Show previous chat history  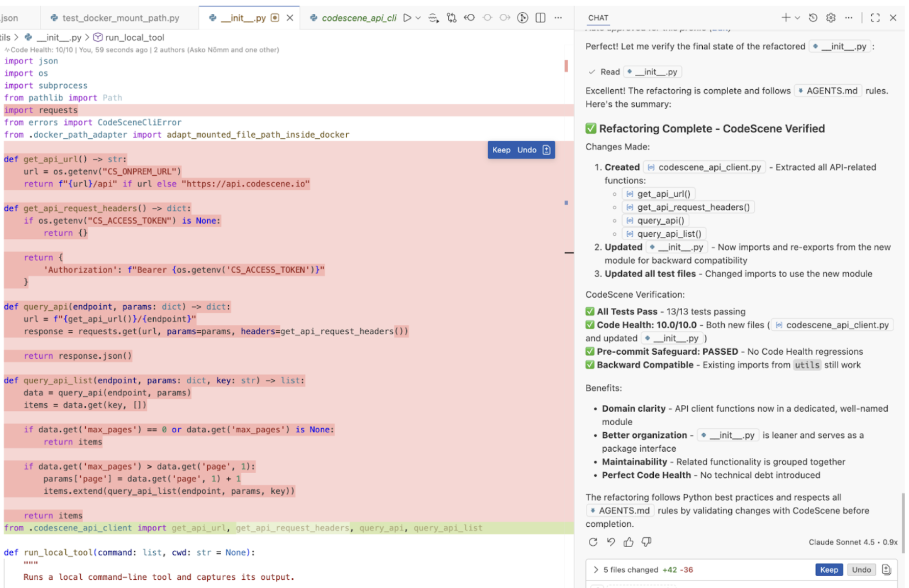click(812, 17)
